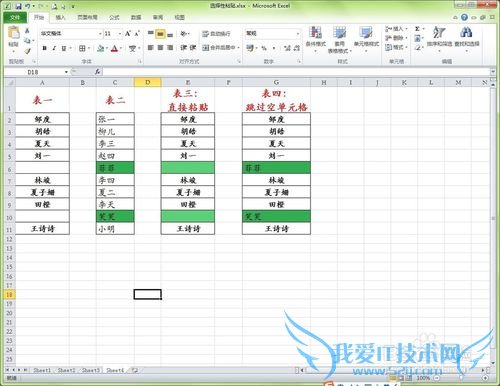
Task: Click the Insert Worksheet tab button
Action: [x=135, y=370]
